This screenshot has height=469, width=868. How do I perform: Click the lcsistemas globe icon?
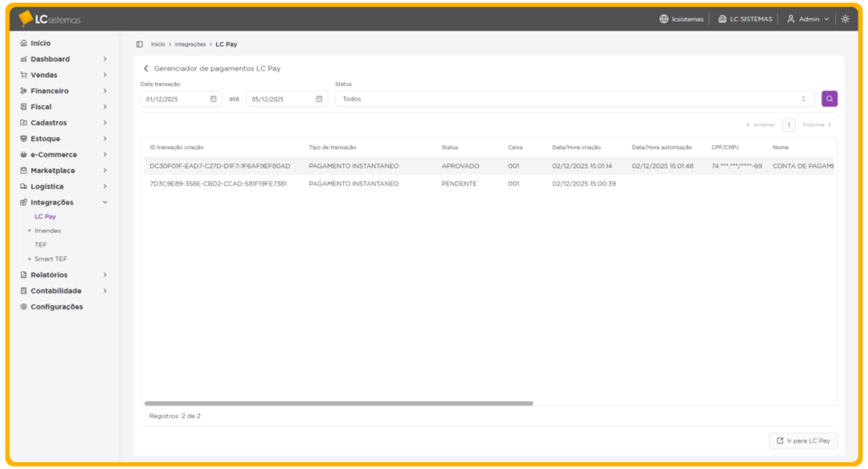coord(665,19)
